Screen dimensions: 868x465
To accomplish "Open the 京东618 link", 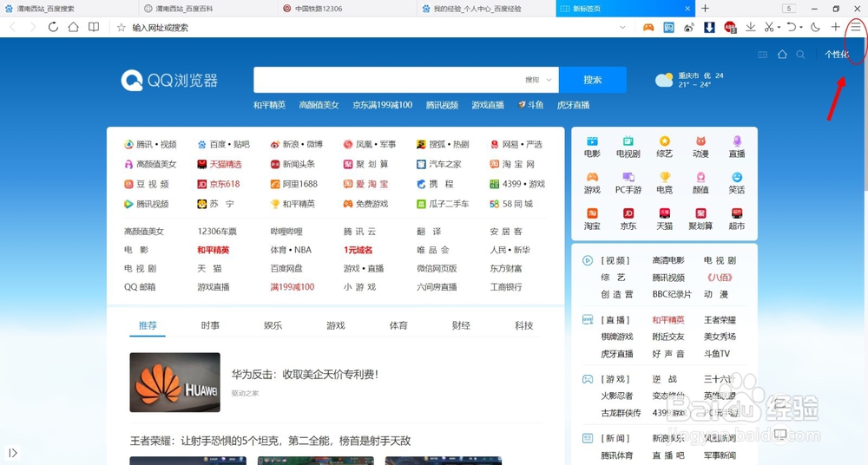I will (x=219, y=184).
